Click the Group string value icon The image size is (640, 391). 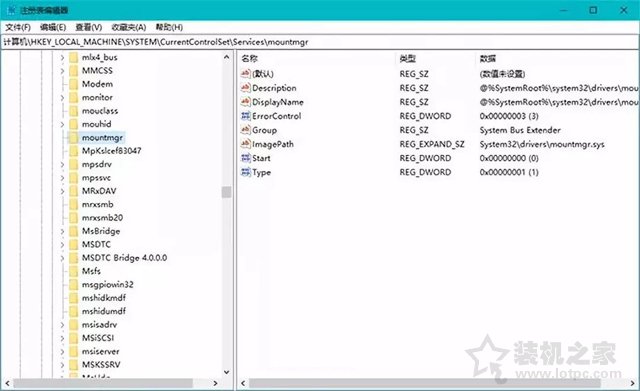[245, 130]
